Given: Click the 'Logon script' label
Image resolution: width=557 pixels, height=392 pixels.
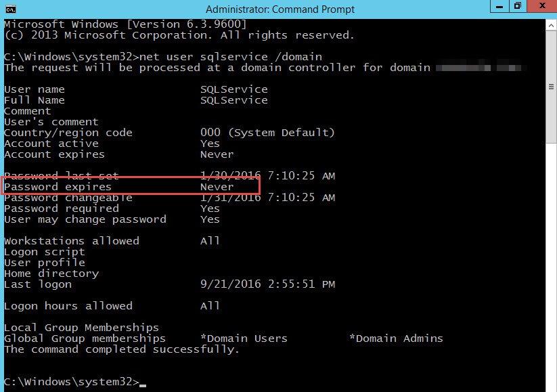Looking at the screenshot, I should (x=45, y=253).
